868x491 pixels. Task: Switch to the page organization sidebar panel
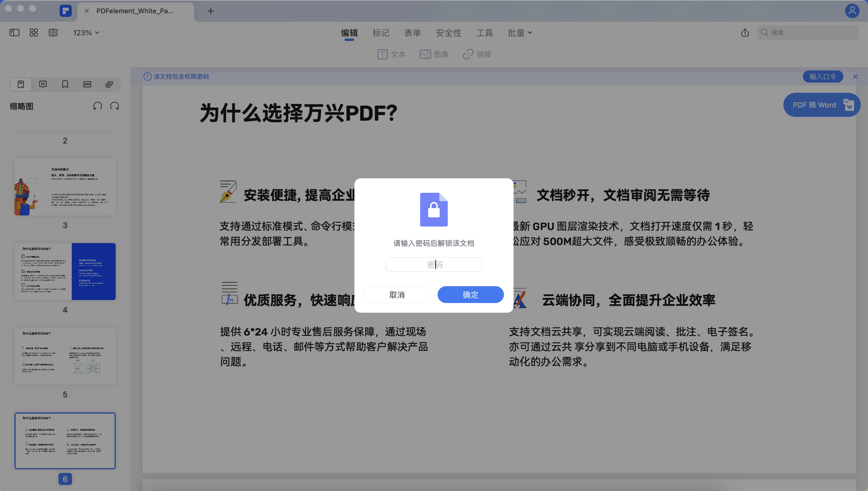click(87, 84)
